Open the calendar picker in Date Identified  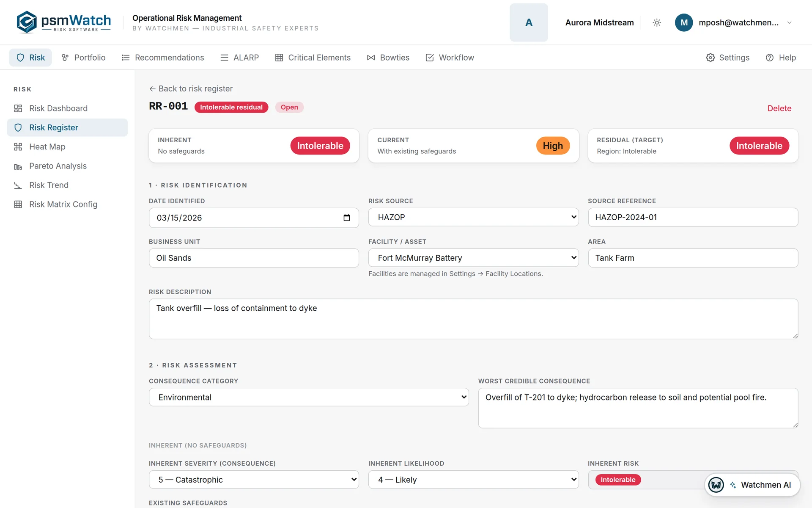tap(347, 218)
